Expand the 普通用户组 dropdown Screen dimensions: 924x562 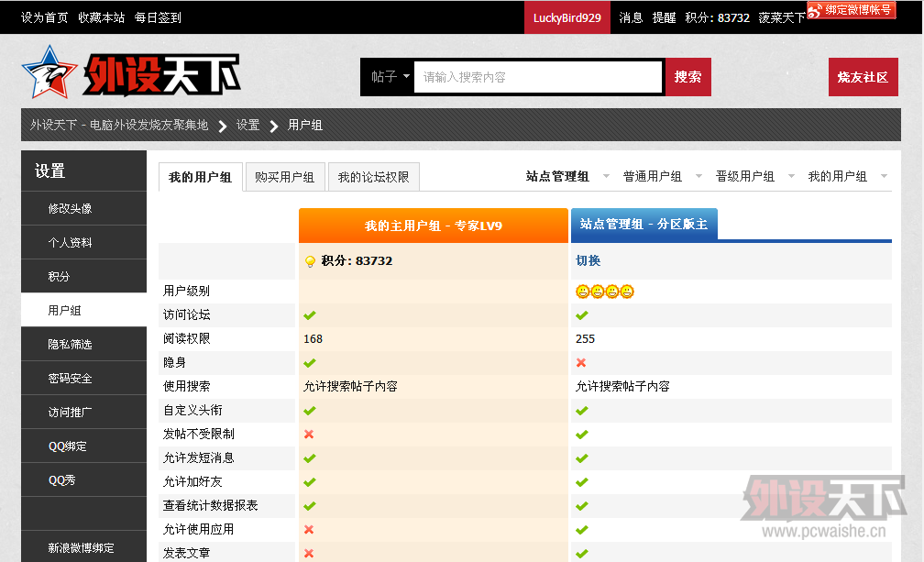point(698,176)
